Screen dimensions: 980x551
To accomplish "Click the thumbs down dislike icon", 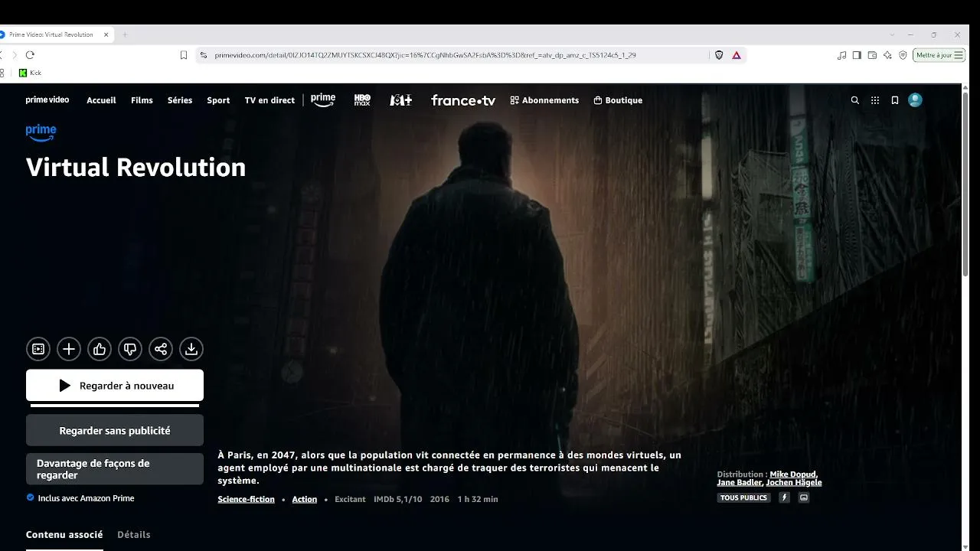I will (130, 349).
